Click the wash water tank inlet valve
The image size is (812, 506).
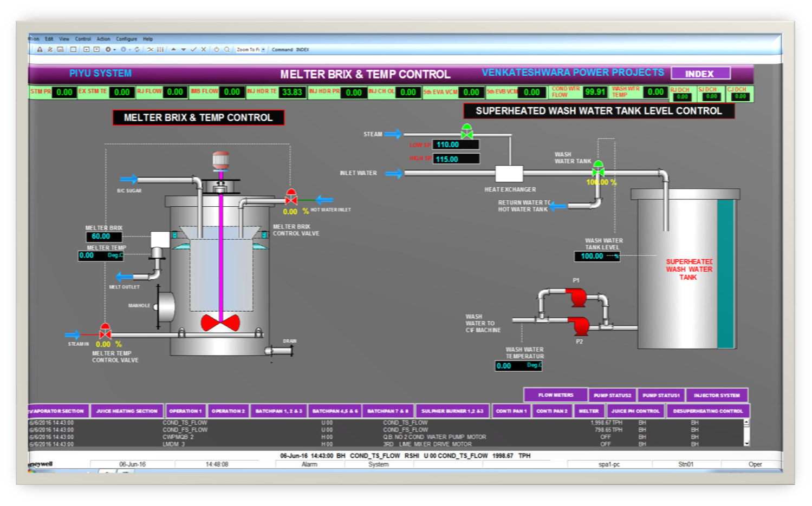[598, 168]
